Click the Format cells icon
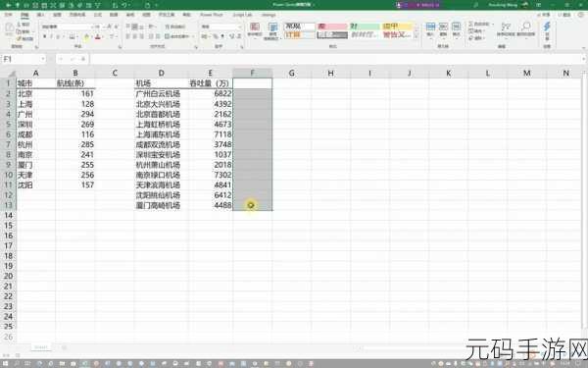 [x=456, y=29]
